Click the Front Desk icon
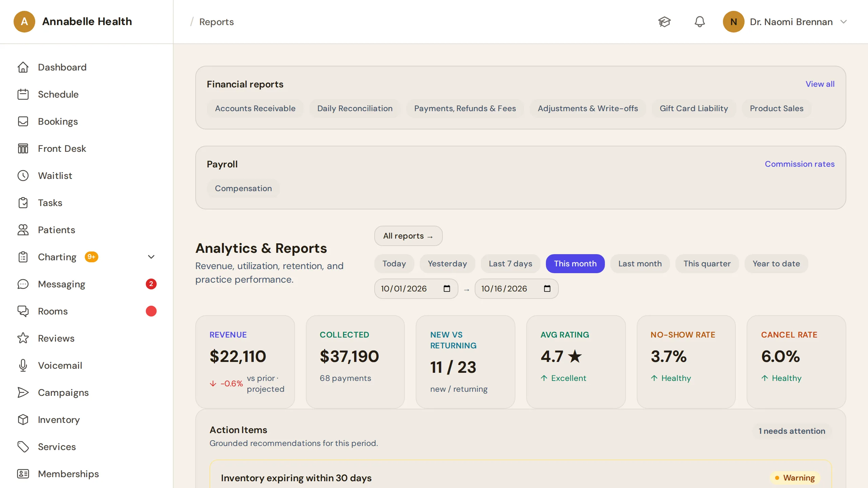The width and height of the screenshot is (868, 488). coord(23,148)
